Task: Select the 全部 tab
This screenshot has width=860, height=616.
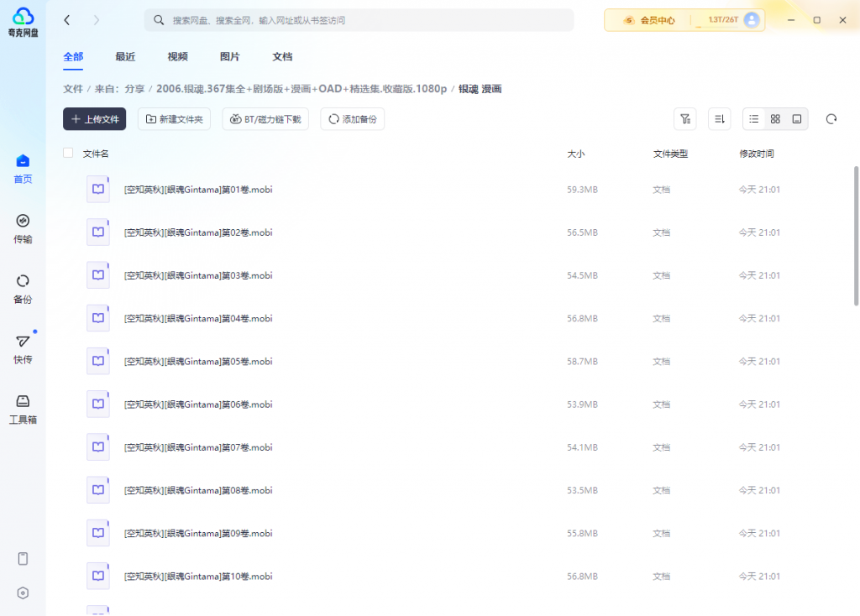Action: tap(73, 57)
